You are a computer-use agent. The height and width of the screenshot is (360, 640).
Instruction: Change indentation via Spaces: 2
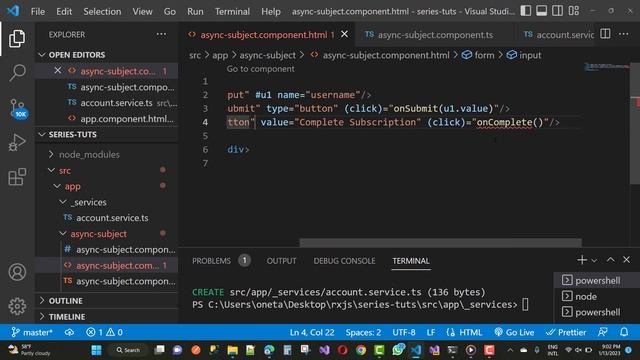[363, 332]
